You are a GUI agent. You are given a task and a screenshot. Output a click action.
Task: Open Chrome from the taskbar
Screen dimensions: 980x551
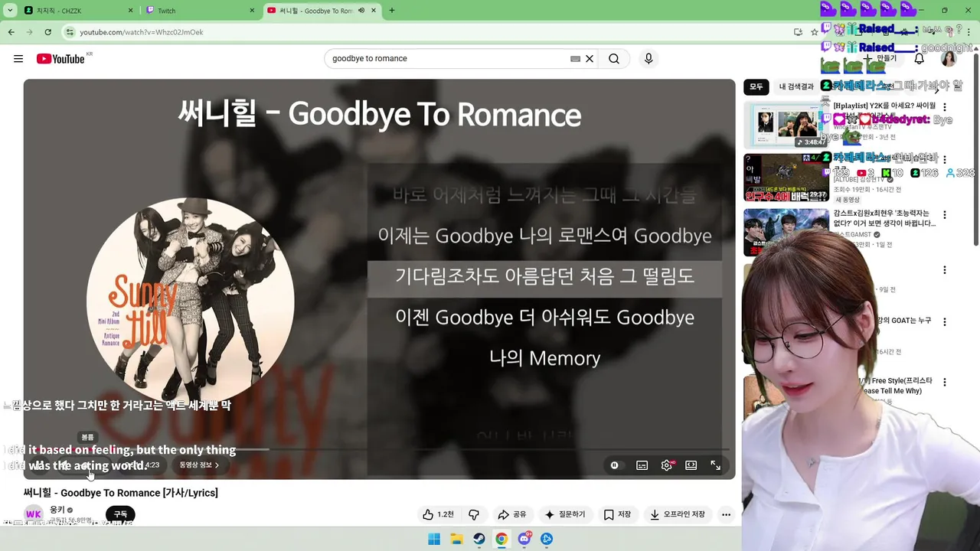[501, 539]
